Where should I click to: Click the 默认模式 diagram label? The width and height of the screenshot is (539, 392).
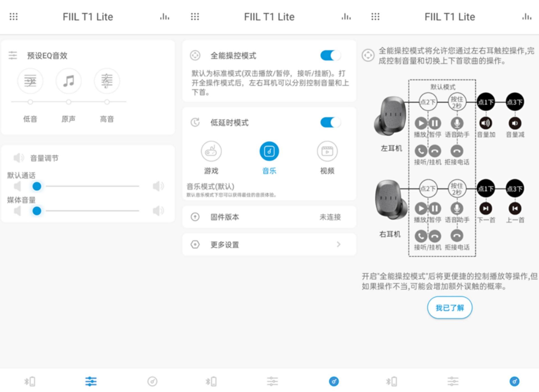[443, 87]
